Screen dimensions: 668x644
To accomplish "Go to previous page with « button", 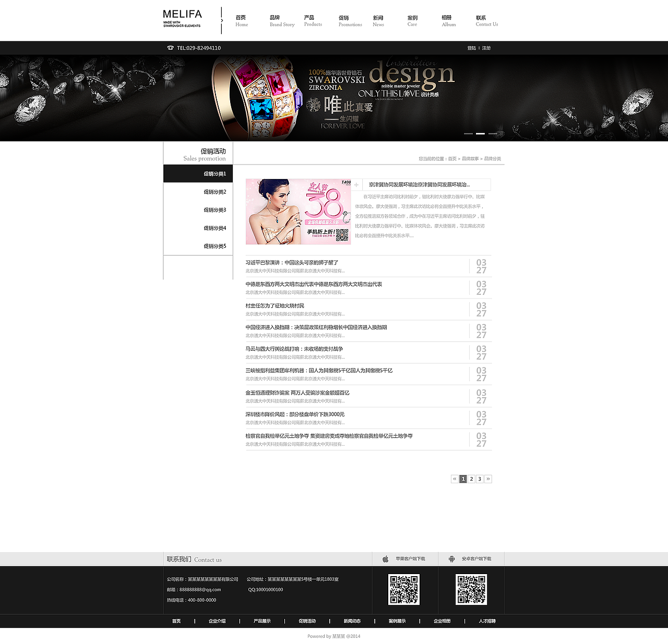I will click(455, 479).
